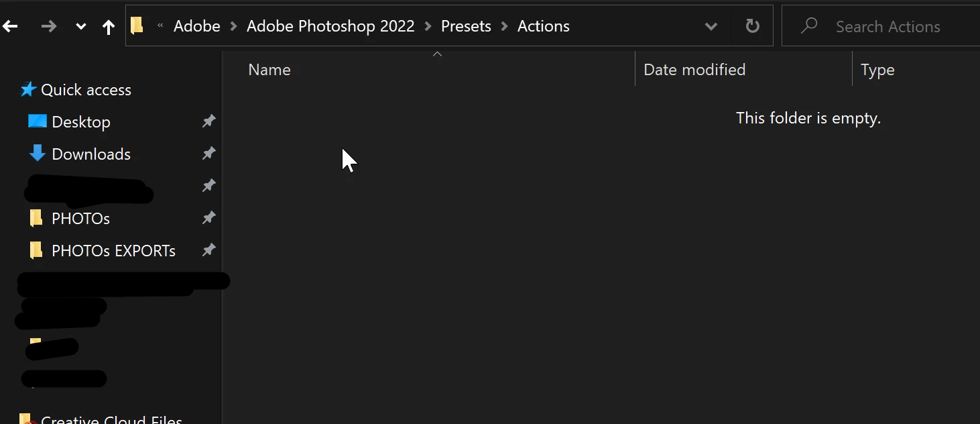Select Desktop in the navigation pane
This screenshot has width=980, height=424.
tap(80, 122)
